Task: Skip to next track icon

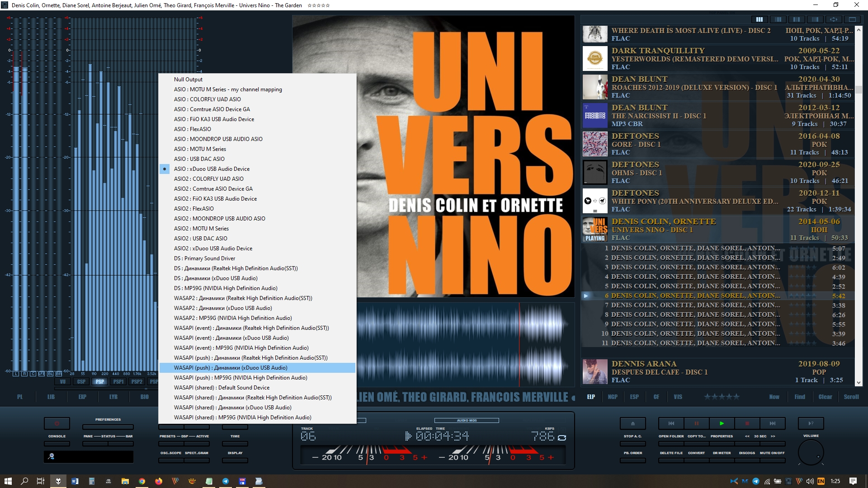Action: tap(772, 423)
